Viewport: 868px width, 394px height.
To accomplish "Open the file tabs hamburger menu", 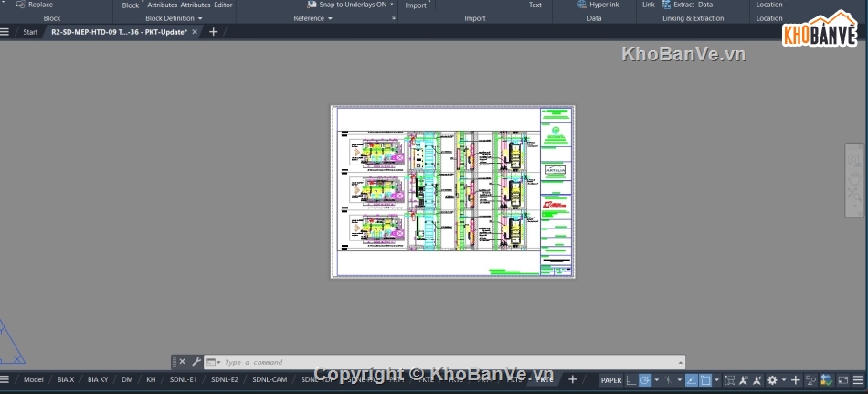I will tap(5, 32).
